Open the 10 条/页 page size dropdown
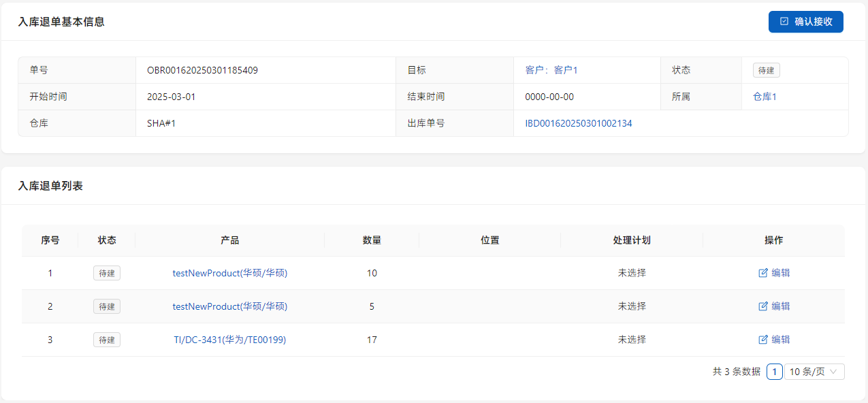The width and height of the screenshot is (868, 403). pyautogui.click(x=814, y=372)
